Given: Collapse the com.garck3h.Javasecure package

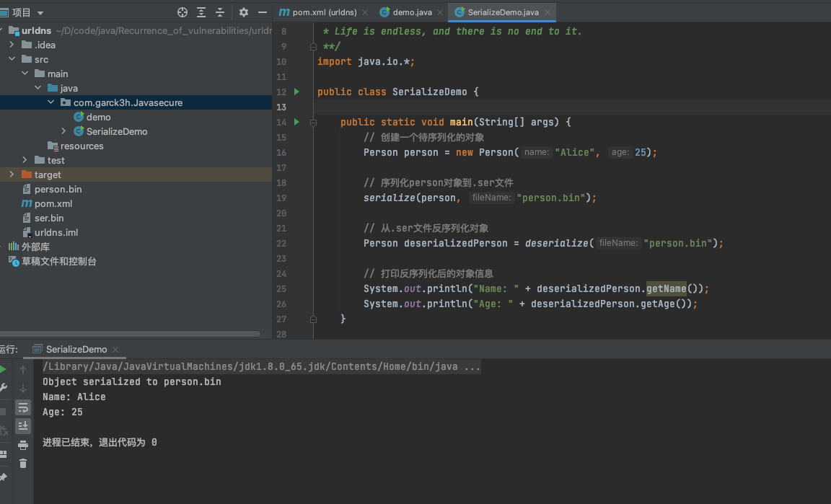Looking at the screenshot, I should [51, 102].
